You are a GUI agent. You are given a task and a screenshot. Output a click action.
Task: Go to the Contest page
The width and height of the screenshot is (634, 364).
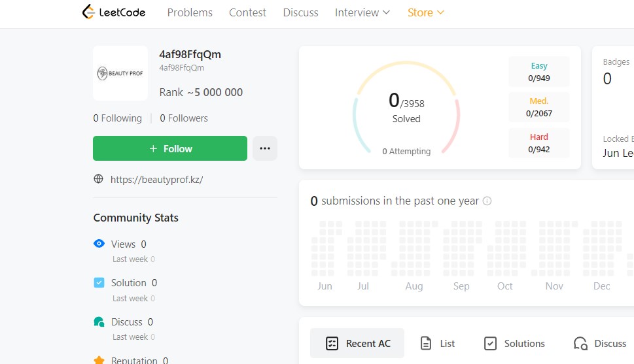(x=247, y=12)
